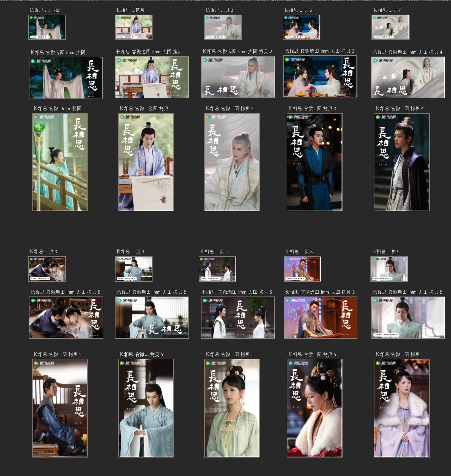Click the small image under 长相思-...贝 2
451x476 pixels.
(223, 27)
